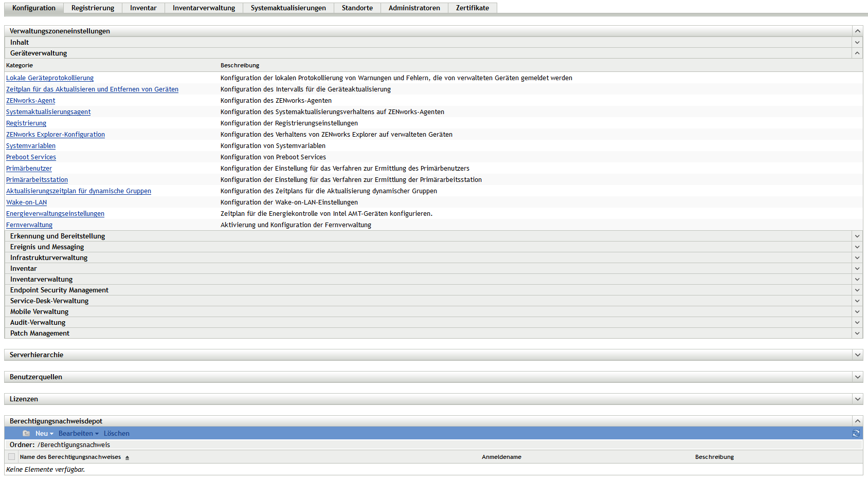Open Zeitplan für das Aktualisieren und Entfernen link

pos(93,89)
